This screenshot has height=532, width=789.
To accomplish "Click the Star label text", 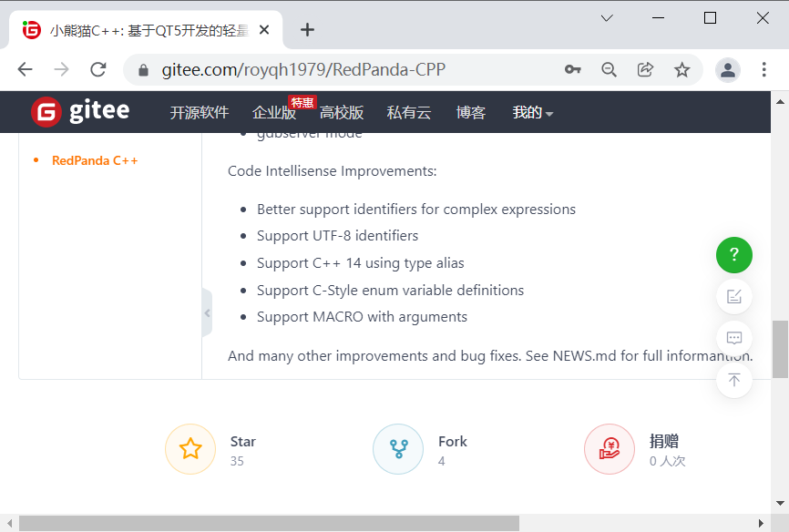I will pyautogui.click(x=243, y=442).
